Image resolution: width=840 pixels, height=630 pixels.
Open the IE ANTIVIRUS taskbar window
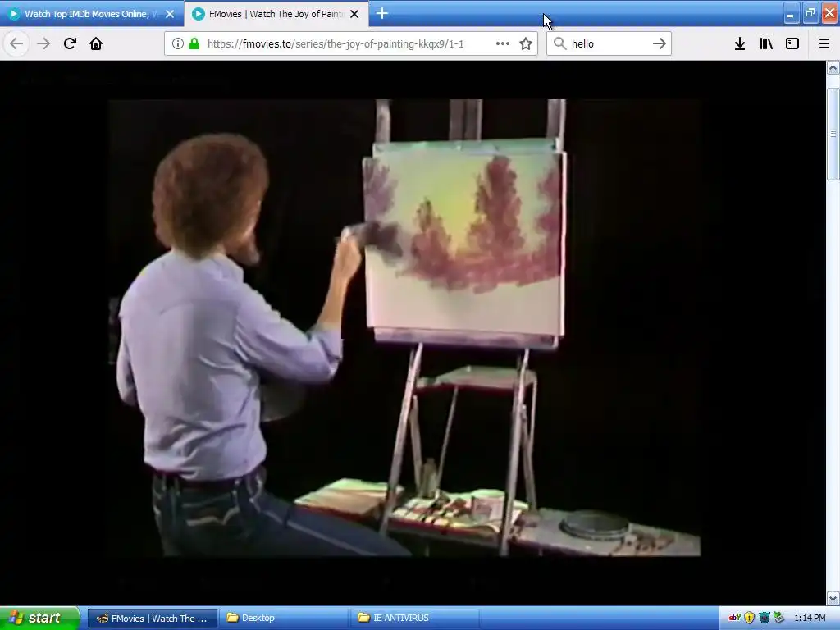click(415, 619)
